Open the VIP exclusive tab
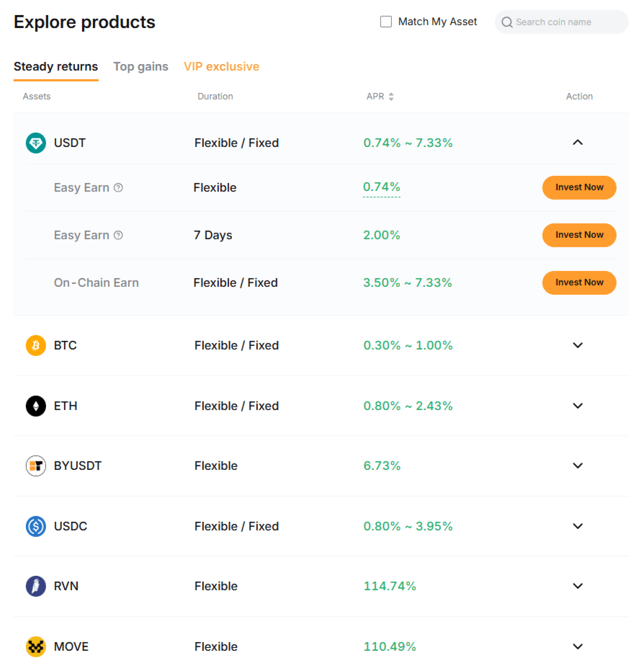Screen dimensions: 644x671 221,66
